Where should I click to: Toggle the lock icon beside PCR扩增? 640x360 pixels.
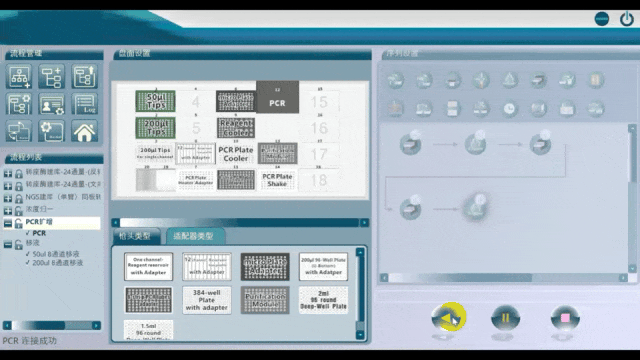[18, 223]
